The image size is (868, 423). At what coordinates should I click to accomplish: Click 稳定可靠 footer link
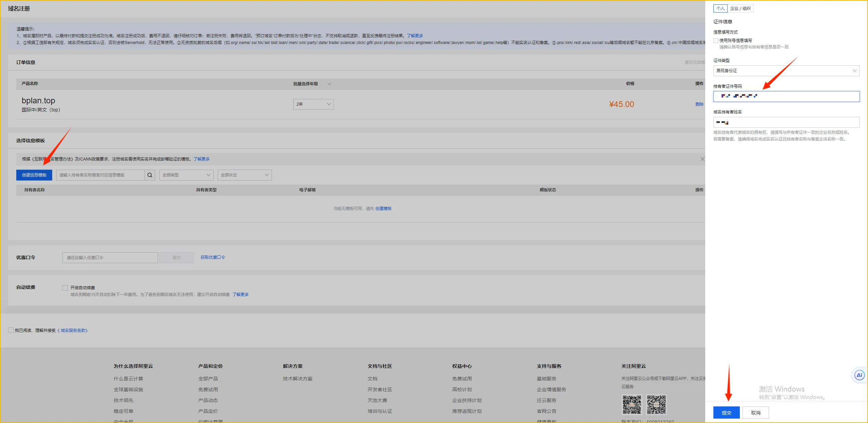tap(123, 411)
